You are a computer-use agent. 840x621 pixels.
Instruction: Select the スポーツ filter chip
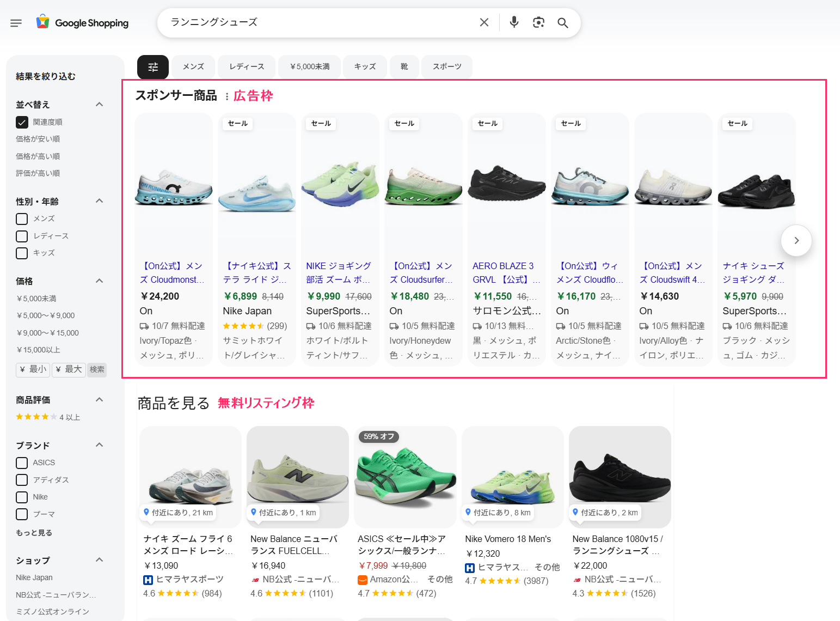tap(447, 67)
